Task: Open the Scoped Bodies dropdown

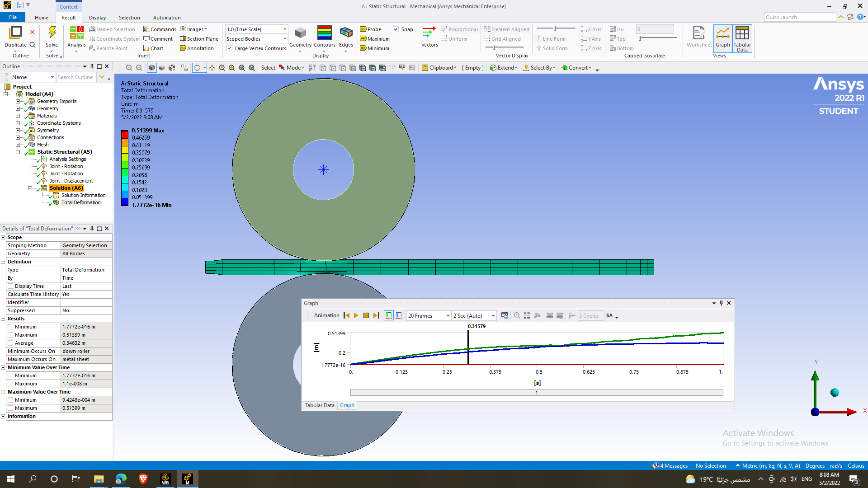Action: click(x=256, y=39)
